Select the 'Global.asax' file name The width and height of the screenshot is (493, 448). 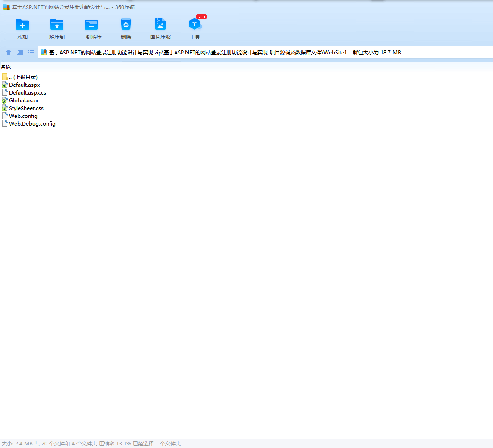[24, 101]
